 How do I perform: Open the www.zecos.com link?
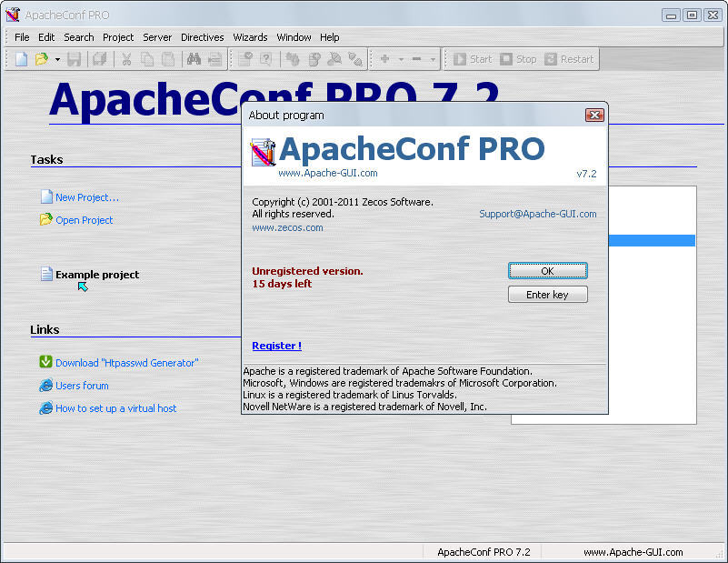click(x=287, y=227)
